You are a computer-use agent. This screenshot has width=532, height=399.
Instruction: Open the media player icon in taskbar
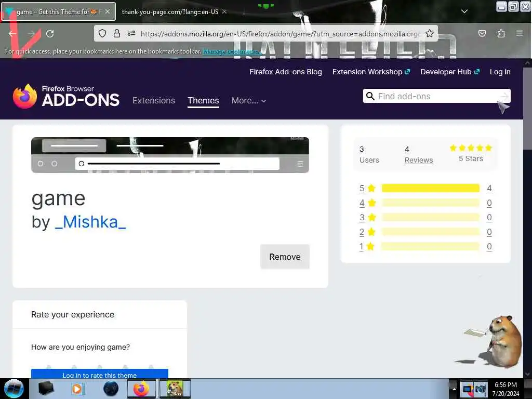tap(77, 389)
